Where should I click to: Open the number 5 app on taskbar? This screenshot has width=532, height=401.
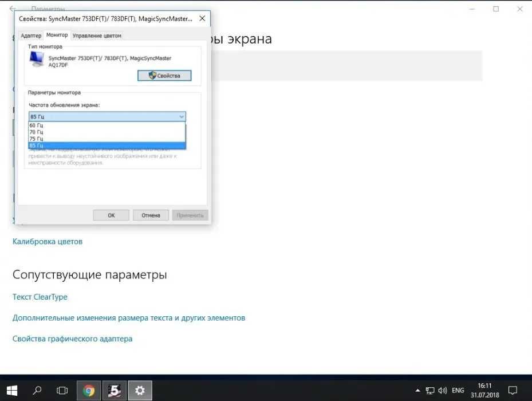[x=115, y=391]
